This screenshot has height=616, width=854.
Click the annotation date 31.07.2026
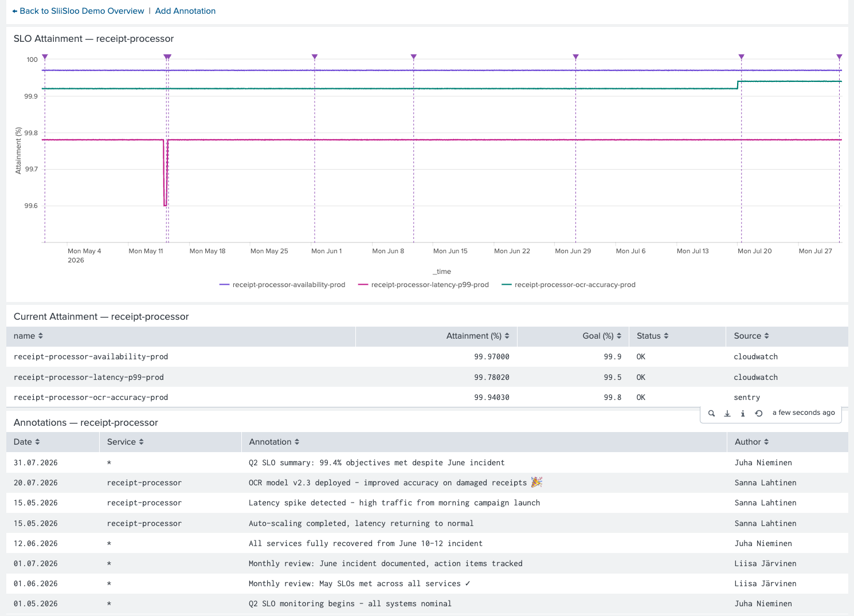(36, 462)
